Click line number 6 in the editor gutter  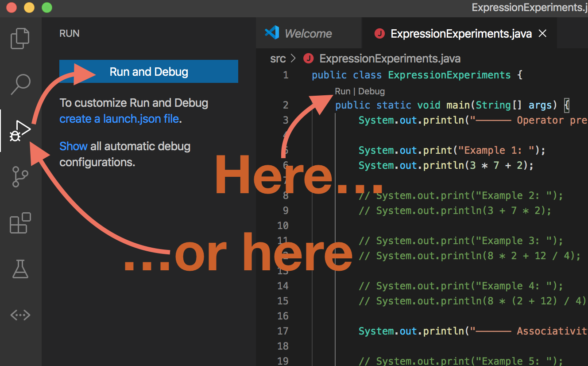[x=286, y=165]
